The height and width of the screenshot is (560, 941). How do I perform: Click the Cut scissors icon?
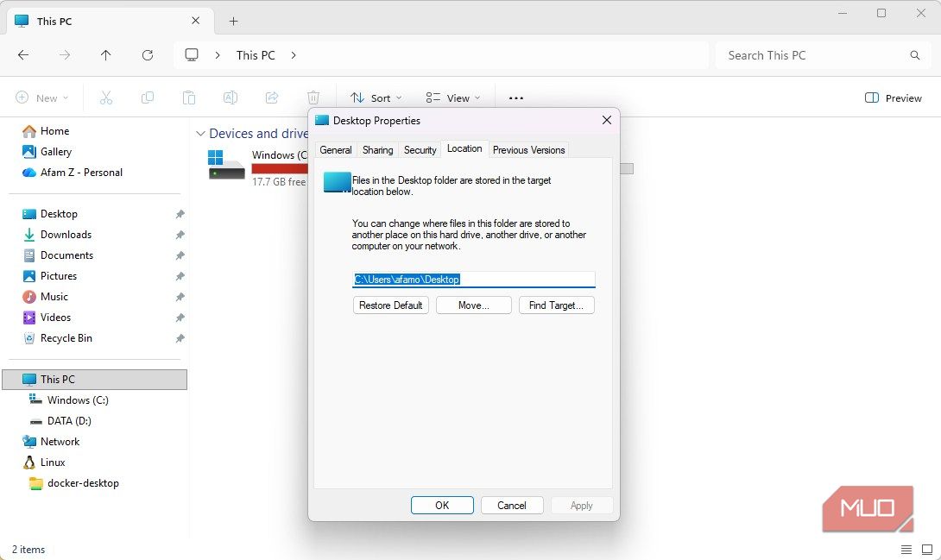(106, 98)
